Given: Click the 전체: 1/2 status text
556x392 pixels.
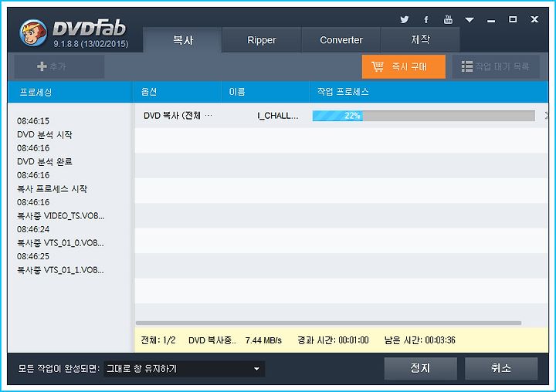Looking at the screenshot, I should click(x=158, y=340).
